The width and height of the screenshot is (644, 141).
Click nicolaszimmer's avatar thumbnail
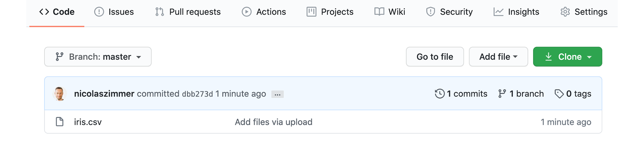point(59,94)
